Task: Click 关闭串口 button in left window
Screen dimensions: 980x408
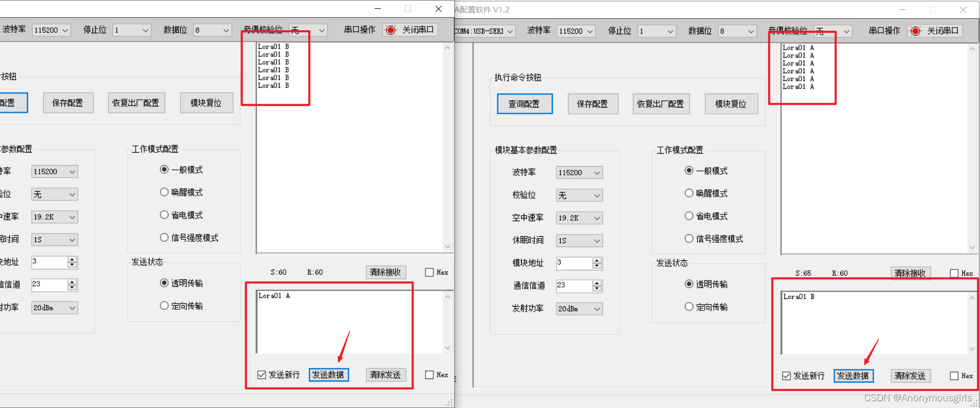Action: [410, 30]
